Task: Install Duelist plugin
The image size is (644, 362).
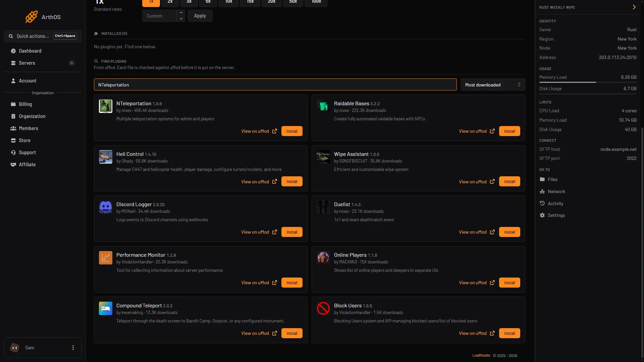Action: coord(509,232)
